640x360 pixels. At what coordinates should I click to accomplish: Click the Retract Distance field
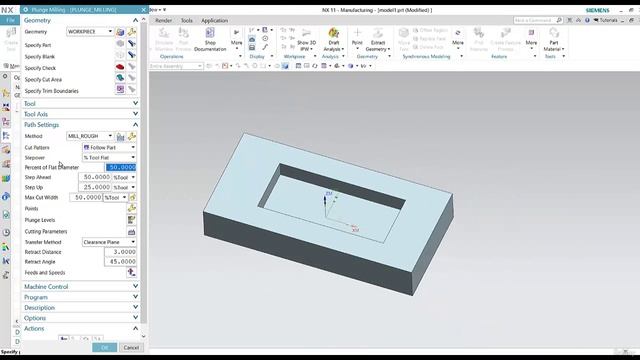(120, 252)
